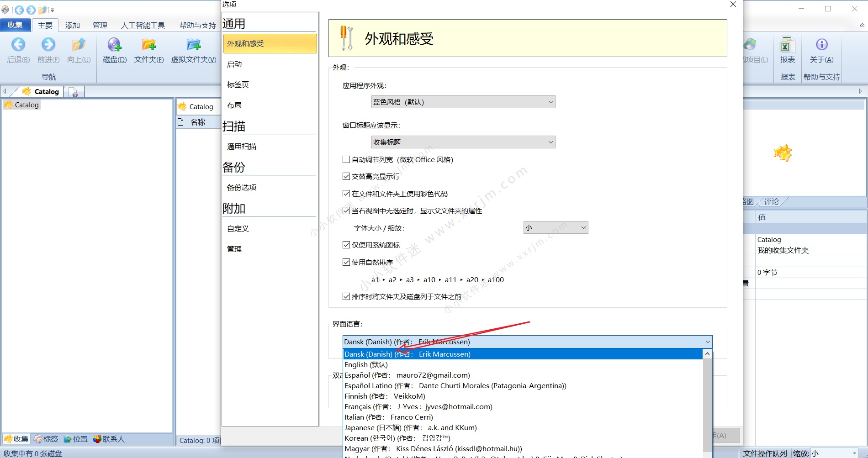Open the Report (报表) Excel icon
The width and height of the screenshot is (868, 458).
pyautogui.click(x=787, y=45)
